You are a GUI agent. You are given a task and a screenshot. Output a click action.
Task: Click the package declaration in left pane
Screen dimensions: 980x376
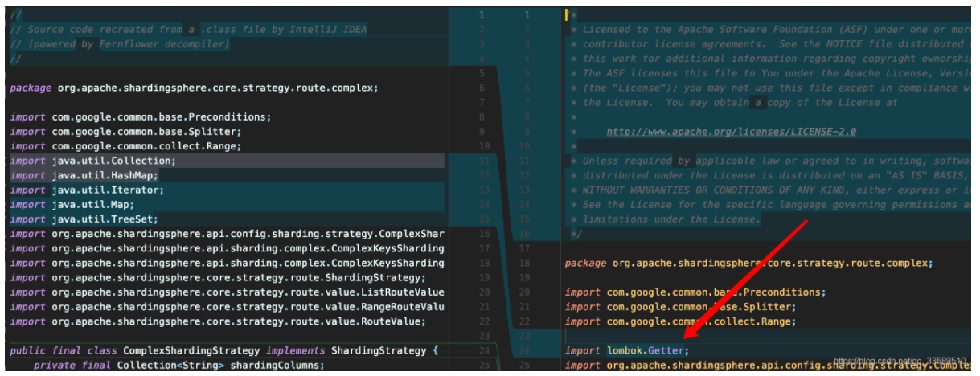click(x=193, y=88)
